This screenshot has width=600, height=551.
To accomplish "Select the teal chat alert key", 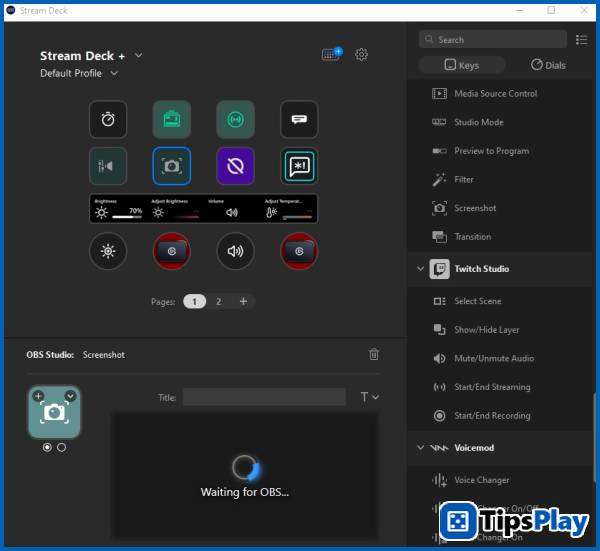I will click(x=299, y=166).
